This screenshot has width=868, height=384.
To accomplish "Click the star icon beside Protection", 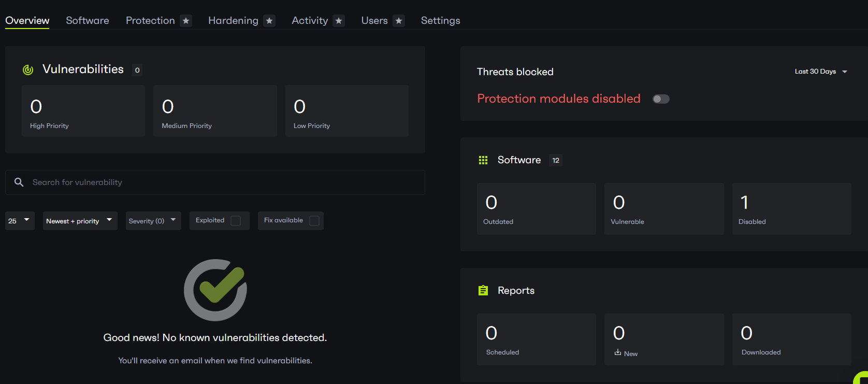I will (186, 21).
